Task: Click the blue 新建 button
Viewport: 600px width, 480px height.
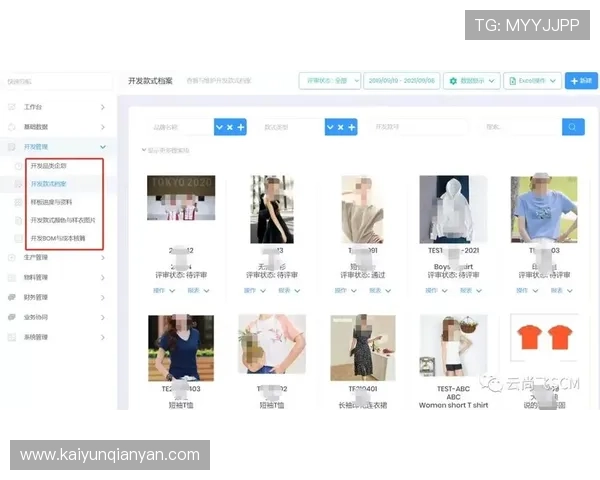Action: (x=581, y=81)
